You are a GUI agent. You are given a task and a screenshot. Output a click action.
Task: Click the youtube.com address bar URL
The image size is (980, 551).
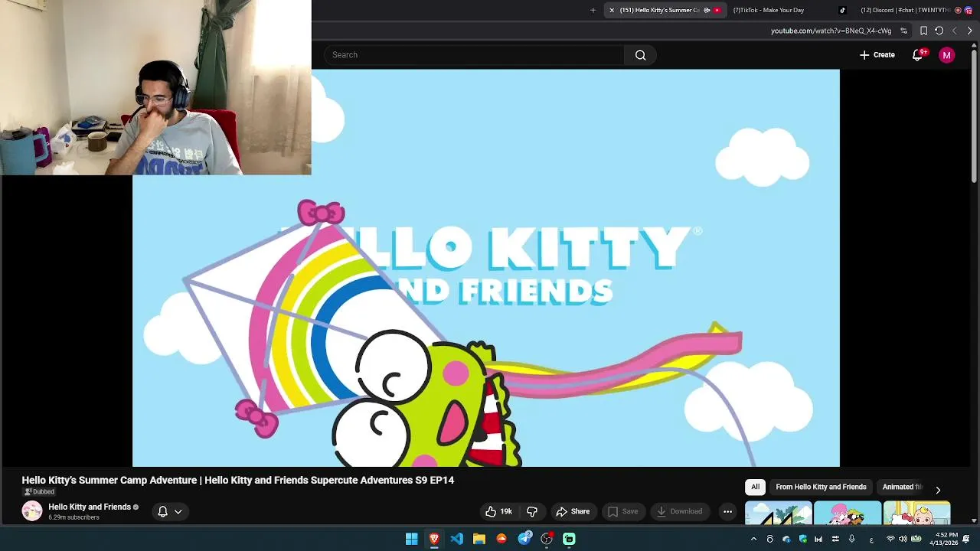(831, 31)
